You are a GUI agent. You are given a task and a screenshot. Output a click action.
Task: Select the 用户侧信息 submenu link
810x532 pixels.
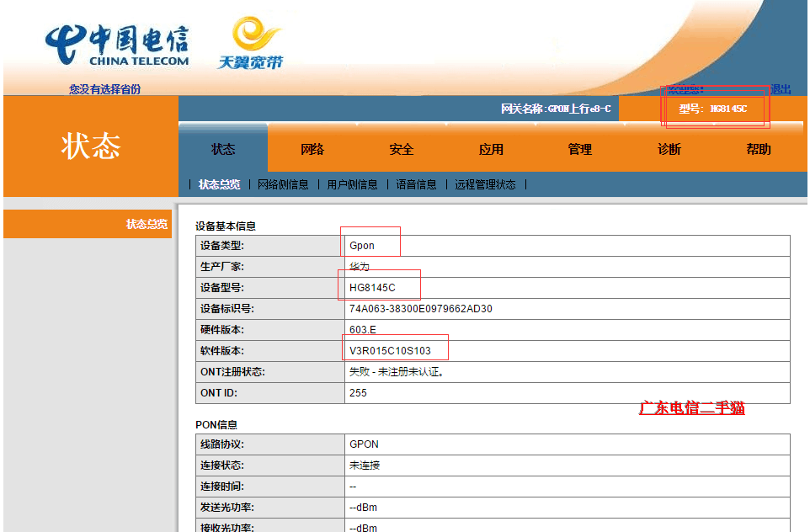tap(352, 184)
